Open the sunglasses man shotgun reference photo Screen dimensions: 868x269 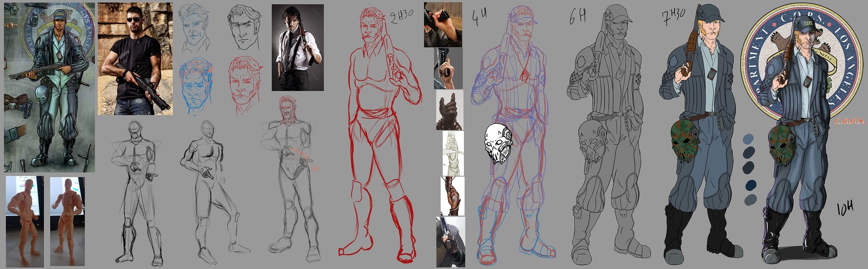135,59
